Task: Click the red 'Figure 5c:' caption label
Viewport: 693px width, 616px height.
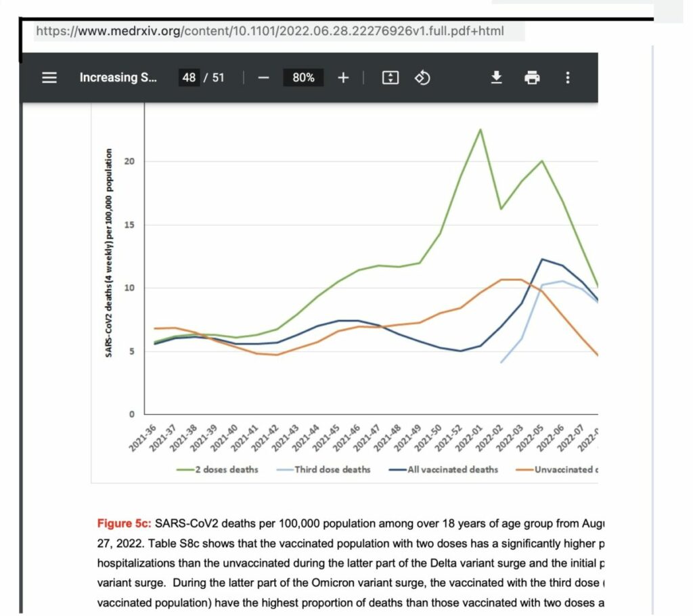Action: click(125, 523)
